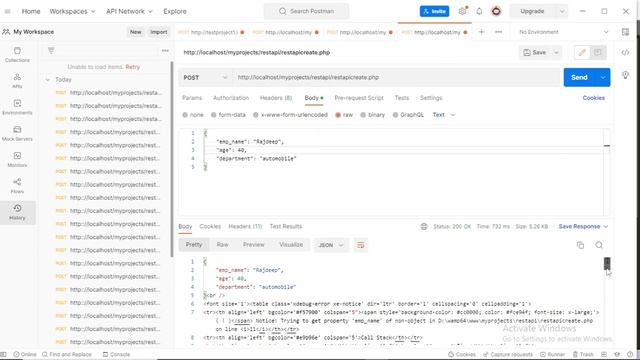This screenshot has width=640, height=360.
Task: Switch to the Headers (8) tab
Action: 276,98
